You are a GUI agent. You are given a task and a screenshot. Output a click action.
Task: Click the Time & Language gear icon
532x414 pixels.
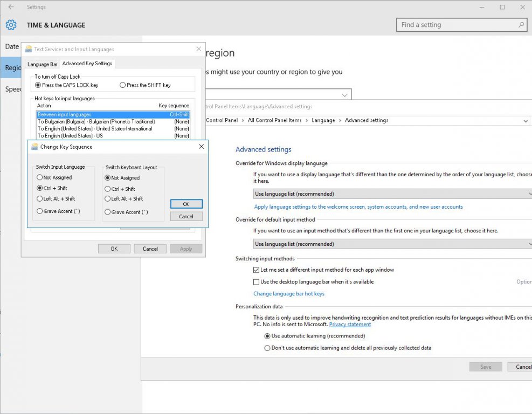coord(11,25)
